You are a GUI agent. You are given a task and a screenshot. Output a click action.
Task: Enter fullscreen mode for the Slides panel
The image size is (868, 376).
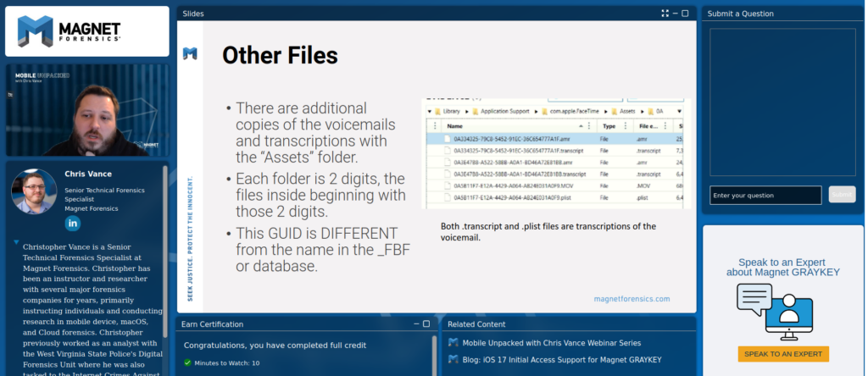coord(665,14)
